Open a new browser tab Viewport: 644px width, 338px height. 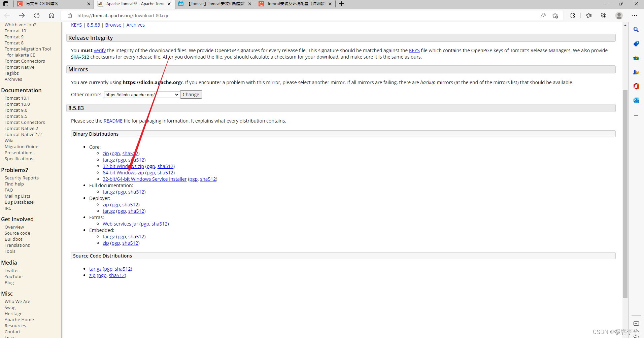341,4
